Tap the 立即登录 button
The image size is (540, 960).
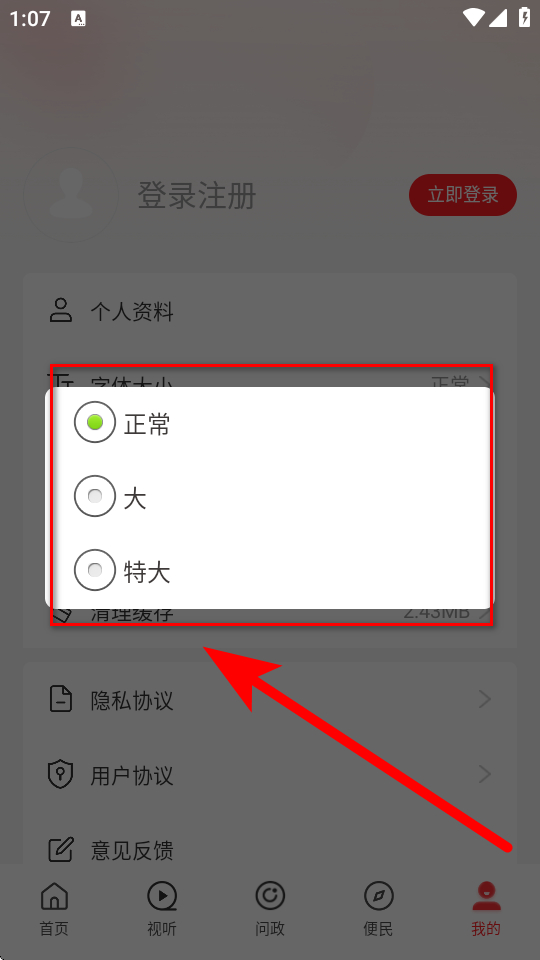463,195
